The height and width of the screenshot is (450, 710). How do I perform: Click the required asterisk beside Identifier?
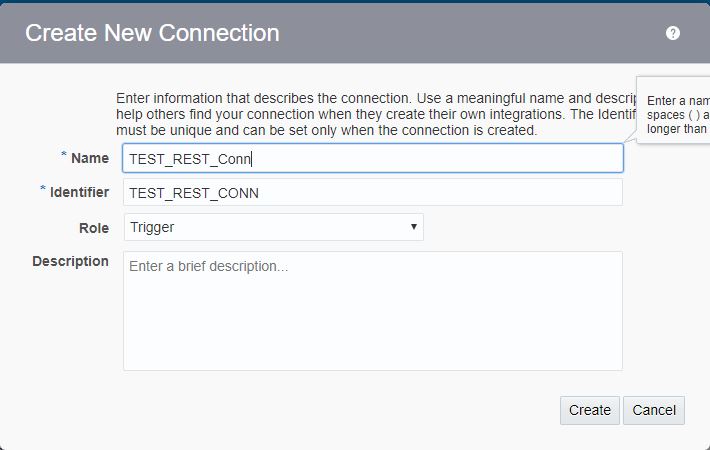(x=43, y=189)
